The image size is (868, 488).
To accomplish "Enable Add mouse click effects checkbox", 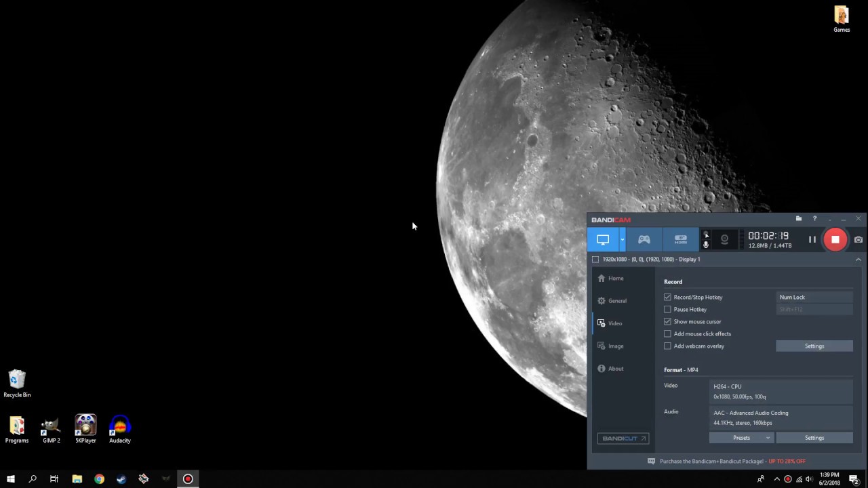I will (667, 334).
